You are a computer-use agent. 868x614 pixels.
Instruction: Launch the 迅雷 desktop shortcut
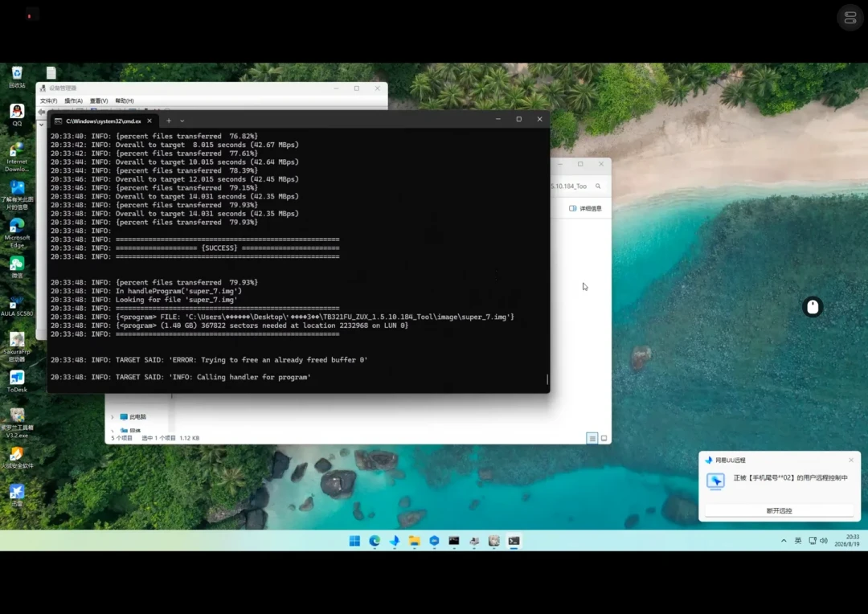coord(17,496)
